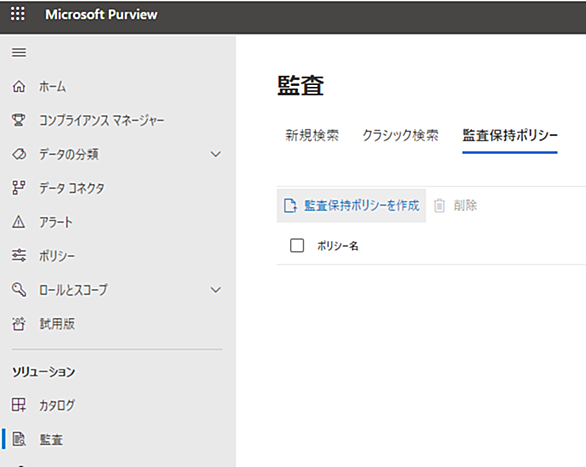
Task: Select the Audit document icon in sidebar
Action: coord(19,439)
